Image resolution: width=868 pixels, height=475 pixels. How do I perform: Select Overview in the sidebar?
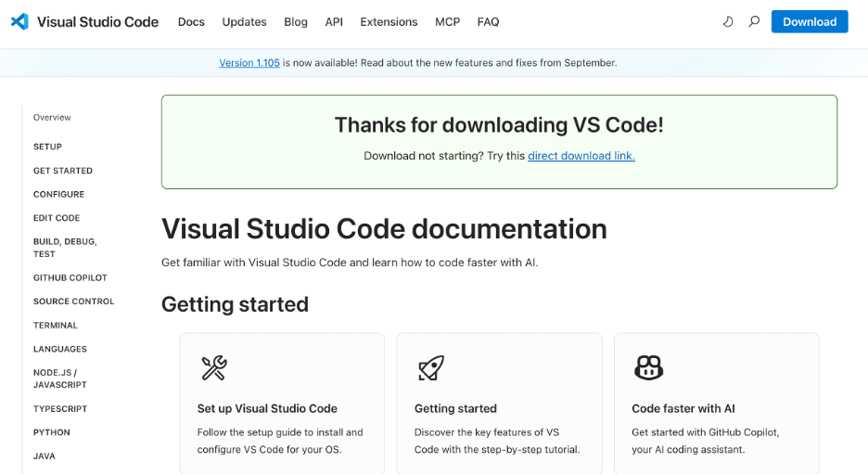tap(52, 118)
